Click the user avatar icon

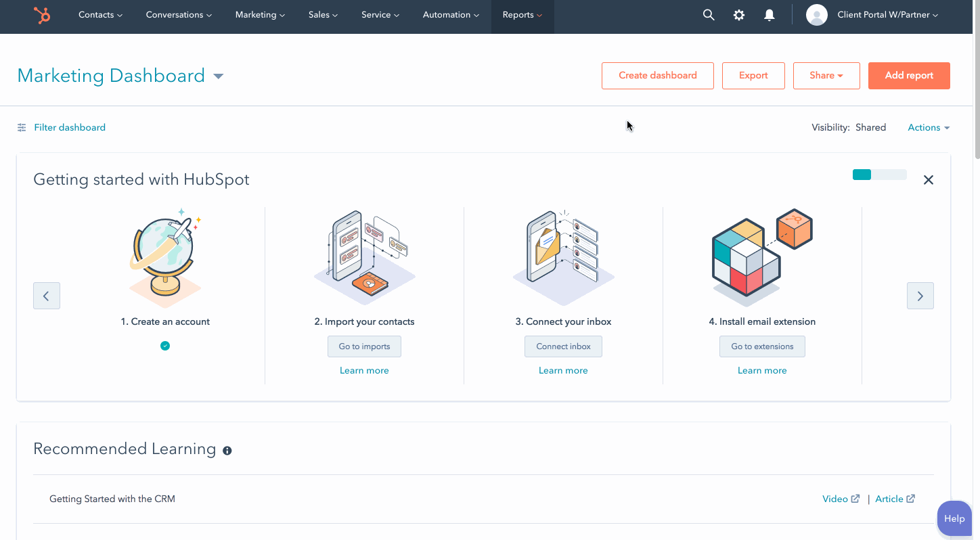point(817,15)
